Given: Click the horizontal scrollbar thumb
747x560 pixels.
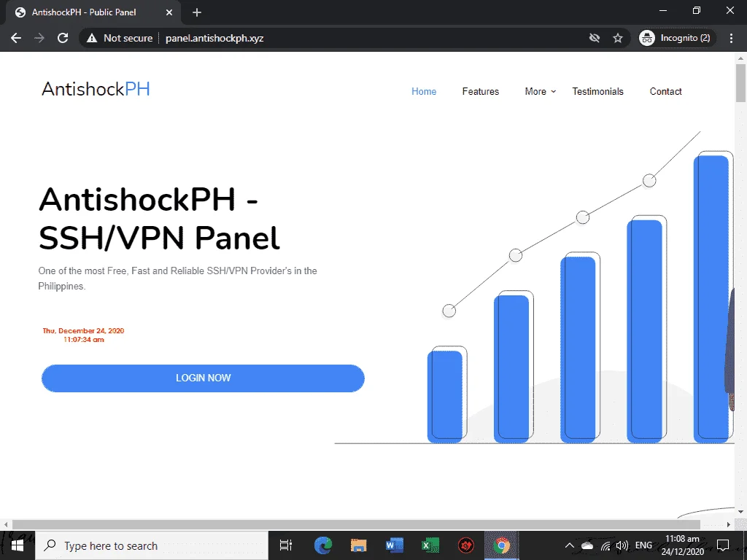Looking at the screenshot, I should 356,524.
